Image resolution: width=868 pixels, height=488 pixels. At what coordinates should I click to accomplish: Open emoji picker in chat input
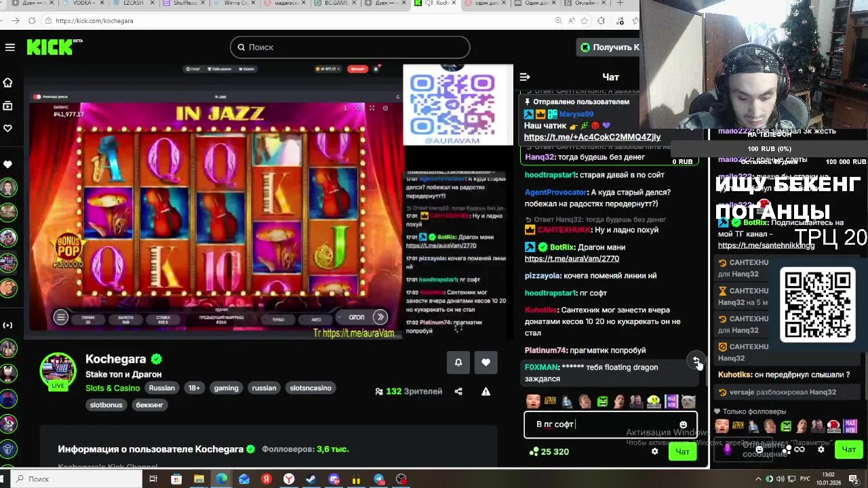click(683, 425)
